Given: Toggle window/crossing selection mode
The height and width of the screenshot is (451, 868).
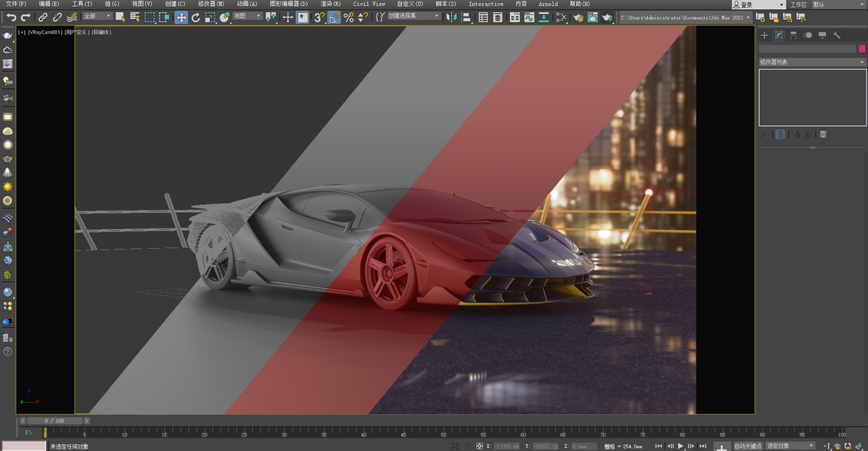Looking at the screenshot, I should pyautogui.click(x=165, y=18).
